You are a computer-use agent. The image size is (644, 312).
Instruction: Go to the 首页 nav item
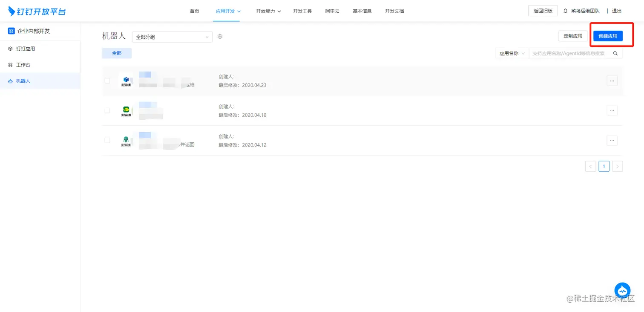pos(194,11)
